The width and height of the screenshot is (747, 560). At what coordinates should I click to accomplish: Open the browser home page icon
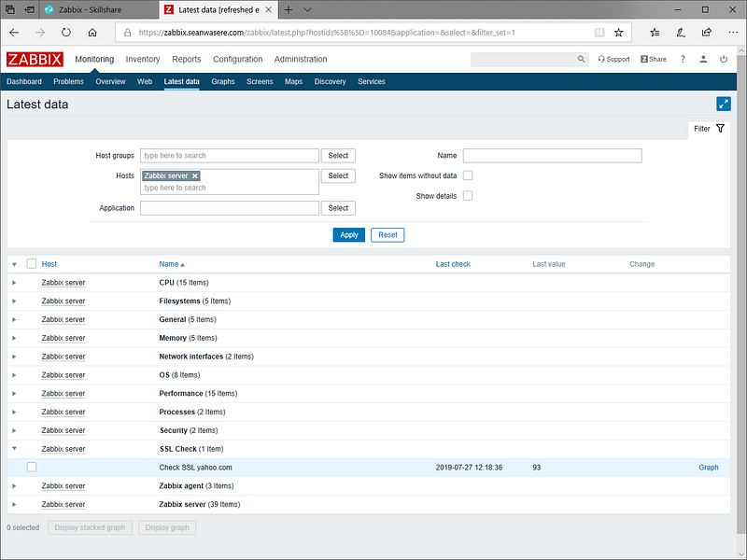[x=92, y=33]
